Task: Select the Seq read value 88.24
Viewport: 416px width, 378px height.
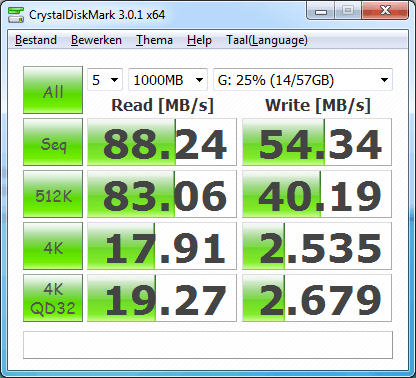Action: 162,142
